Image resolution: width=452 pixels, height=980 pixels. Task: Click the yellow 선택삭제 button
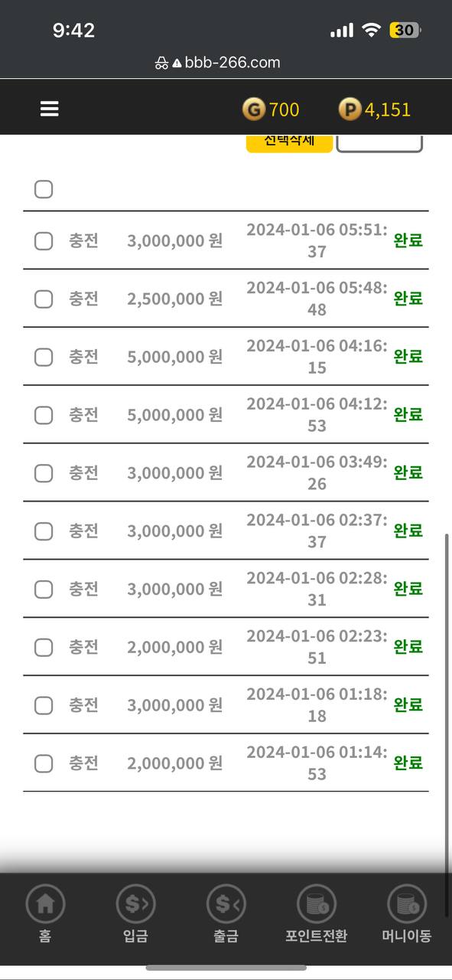click(289, 143)
